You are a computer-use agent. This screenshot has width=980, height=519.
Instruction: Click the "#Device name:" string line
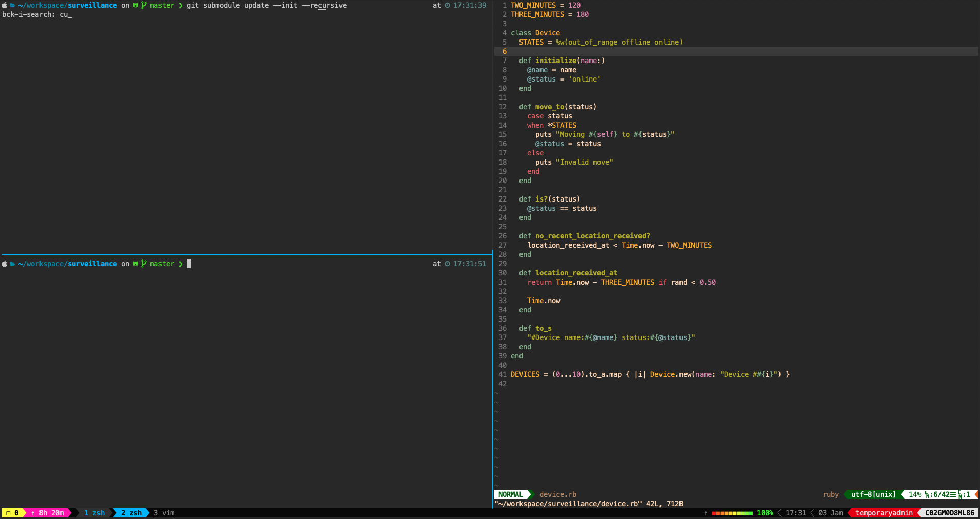click(611, 337)
